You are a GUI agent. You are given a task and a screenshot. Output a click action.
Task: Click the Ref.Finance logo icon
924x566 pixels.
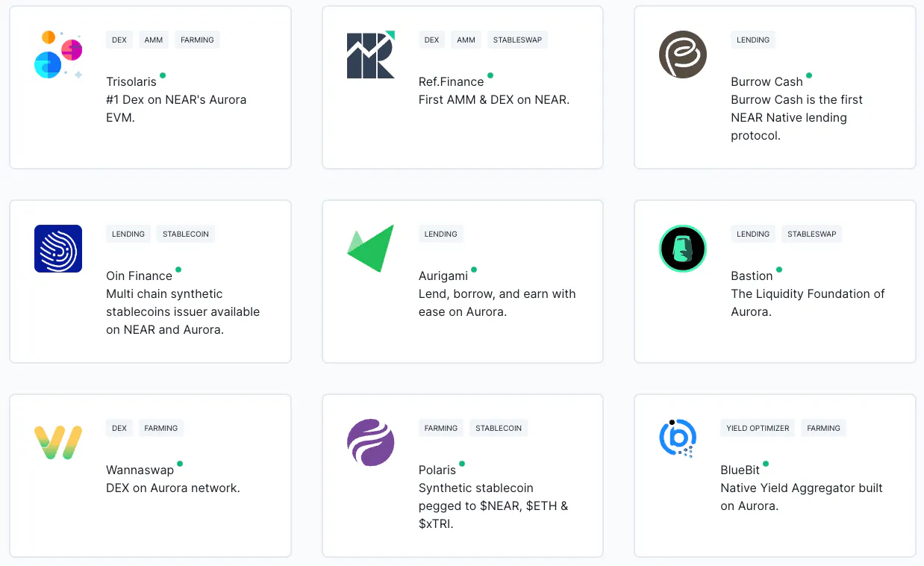click(371, 55)
